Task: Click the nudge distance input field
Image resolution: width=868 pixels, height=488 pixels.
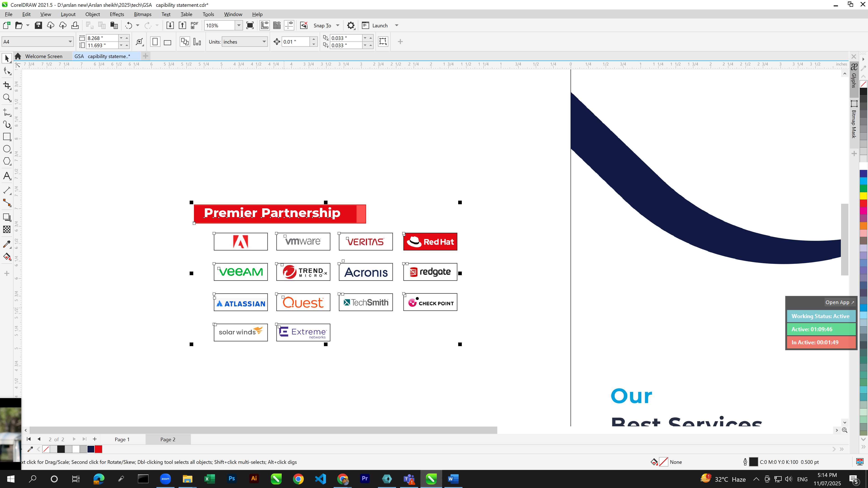Action: pyautogui.click(x=295, y=42)
